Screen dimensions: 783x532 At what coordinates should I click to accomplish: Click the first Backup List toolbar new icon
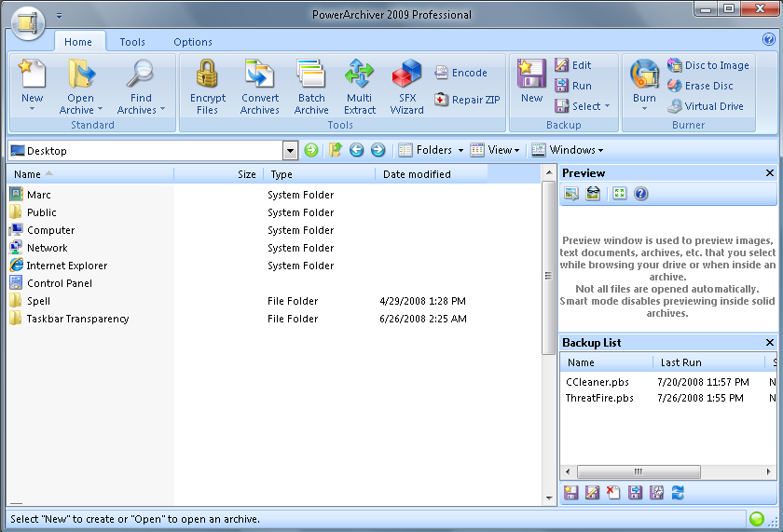pos(570,493)
